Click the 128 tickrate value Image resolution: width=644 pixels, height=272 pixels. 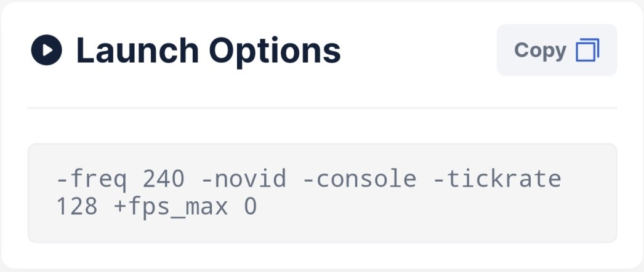(x=77, y=206)
